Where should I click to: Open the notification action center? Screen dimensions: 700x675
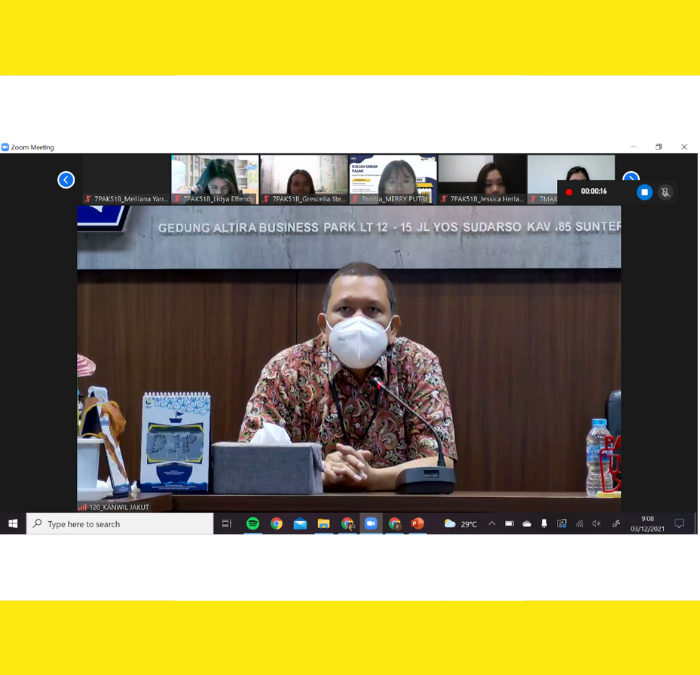[679, 524]
